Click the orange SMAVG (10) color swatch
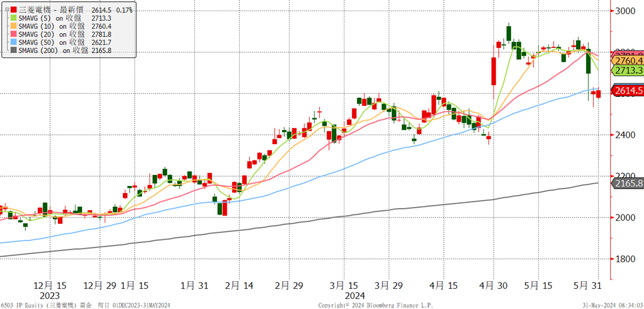 tap(14, 26)
